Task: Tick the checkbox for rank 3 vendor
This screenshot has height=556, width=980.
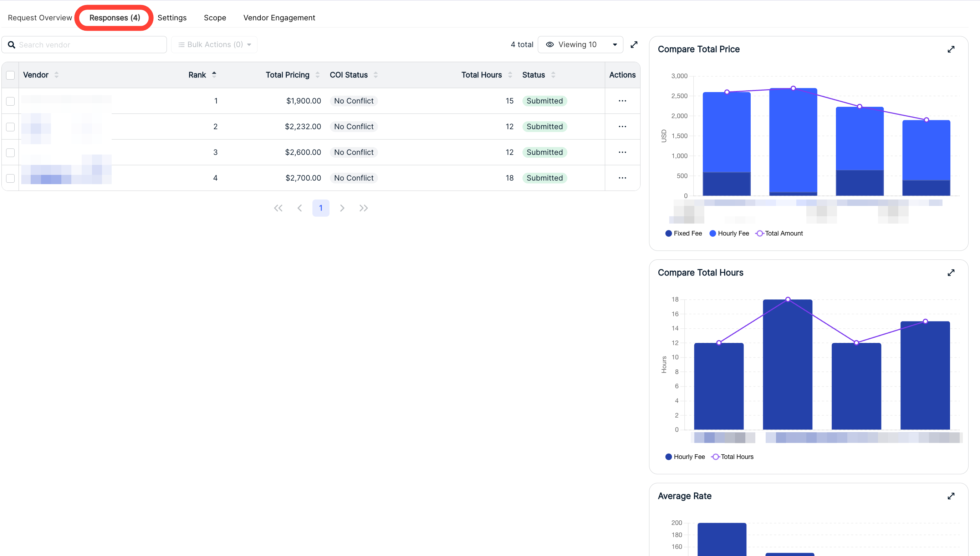Action: click(10, 153)
